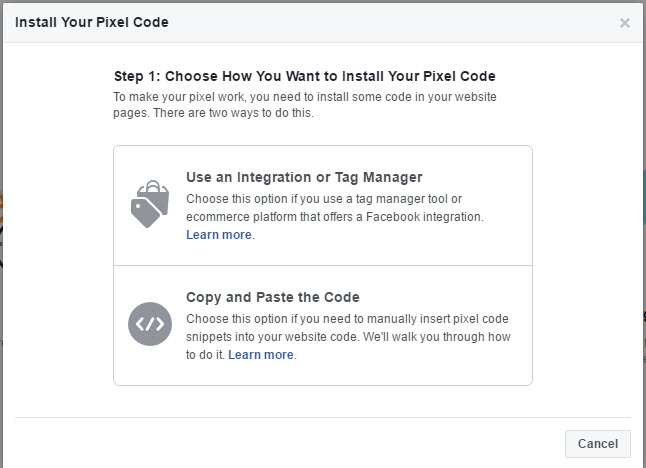Click the Install Your Pixel Code title
The height and width of the screenshot is (468, 646).
[92, 22]
